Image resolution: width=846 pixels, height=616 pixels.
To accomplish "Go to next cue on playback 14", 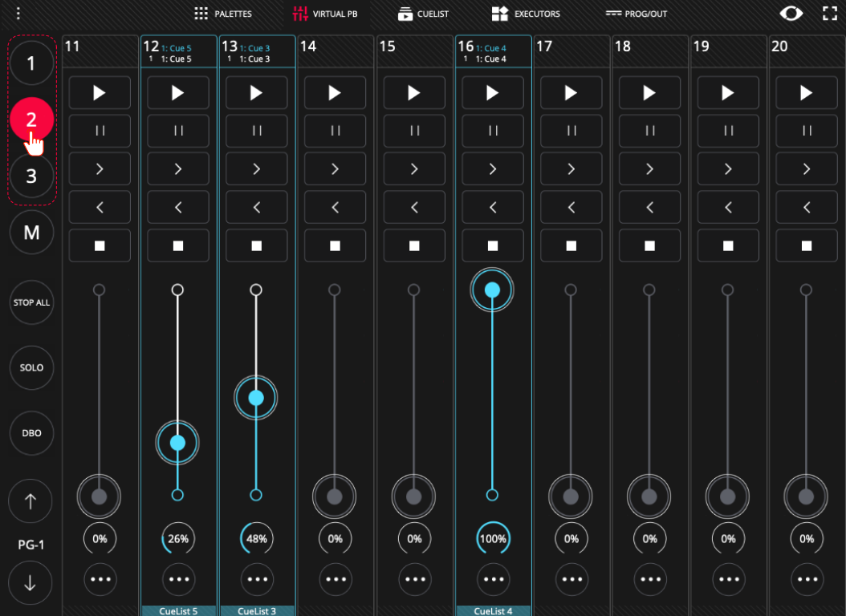I will [x=335, y=168].
